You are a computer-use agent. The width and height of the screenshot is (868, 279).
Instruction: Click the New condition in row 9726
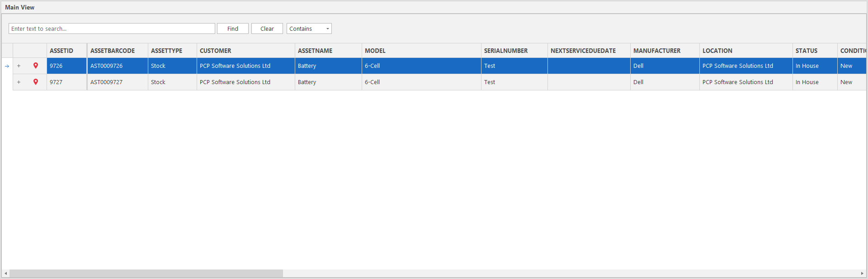pyautogui.click(x=852, y=66)
